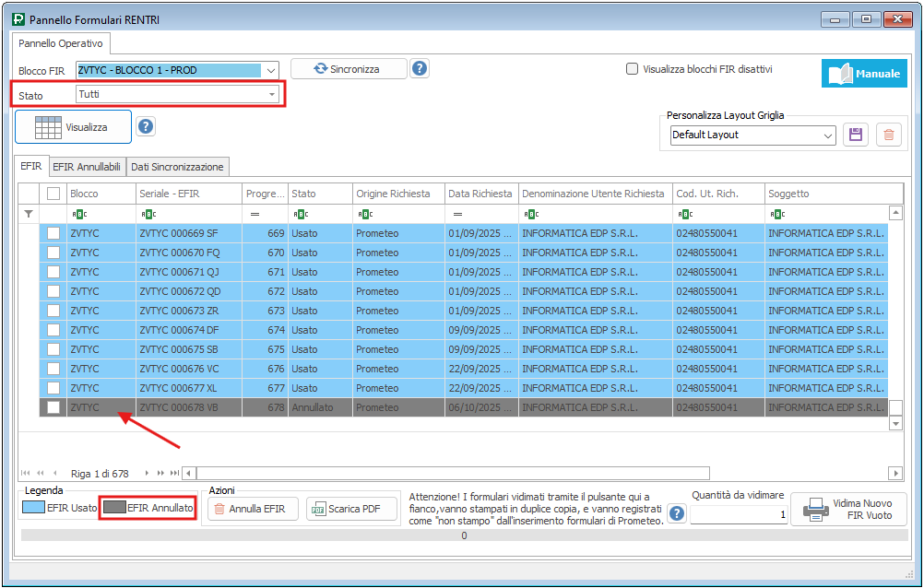Screen dimensions: 924x588
Task: Toggle the select-all checkbox in grid header
Action: point(53,194)
